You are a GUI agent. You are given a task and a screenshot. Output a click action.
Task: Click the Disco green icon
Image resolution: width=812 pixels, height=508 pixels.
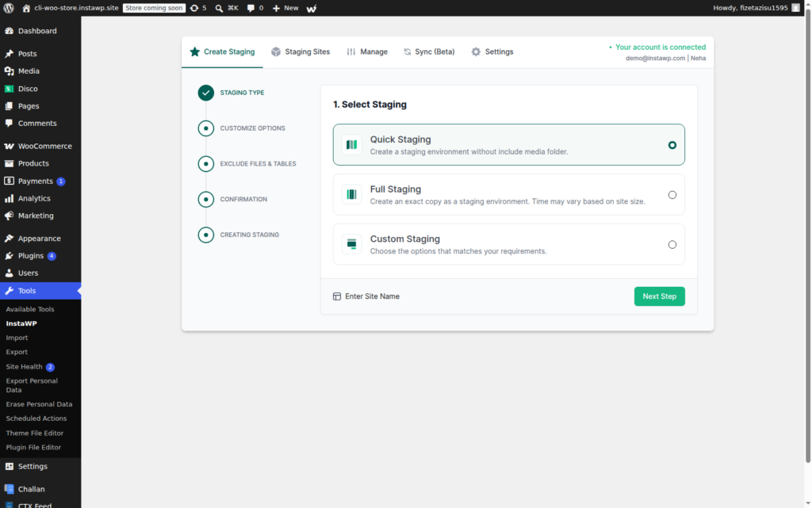(x=9, y=89)
